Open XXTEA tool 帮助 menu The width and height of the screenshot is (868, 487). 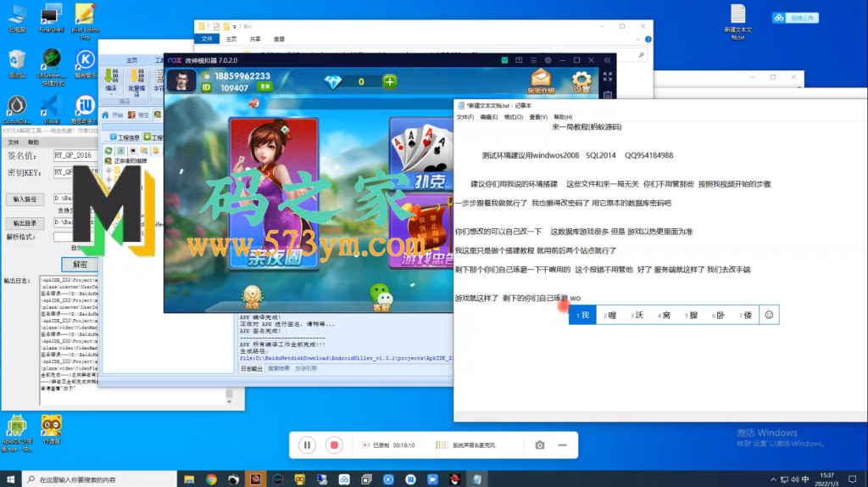pyautogui.click(x=33, y=143)
